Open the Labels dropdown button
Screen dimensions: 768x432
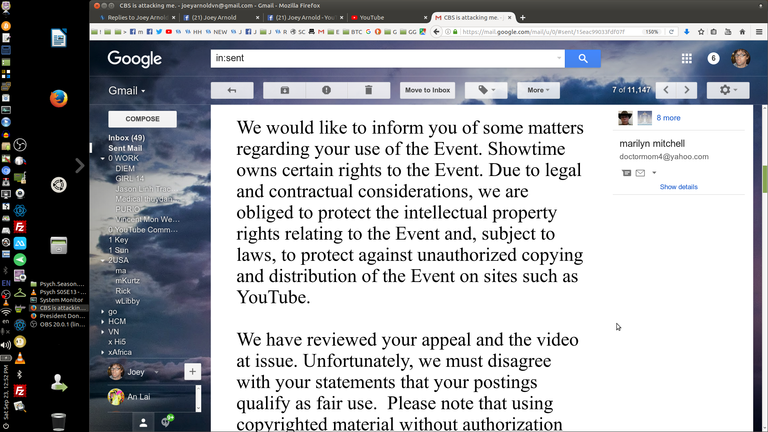click(x=486, y=90)
